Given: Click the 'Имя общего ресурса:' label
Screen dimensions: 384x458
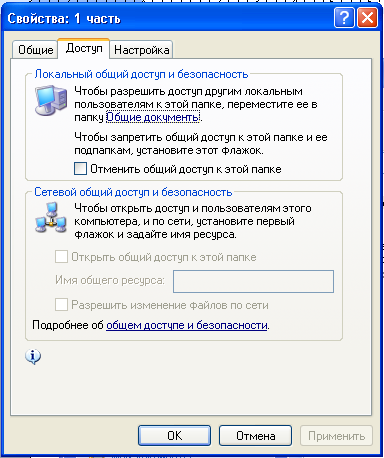Looking at the screenshot, I should pyautogui.click(x=110, y=280).
